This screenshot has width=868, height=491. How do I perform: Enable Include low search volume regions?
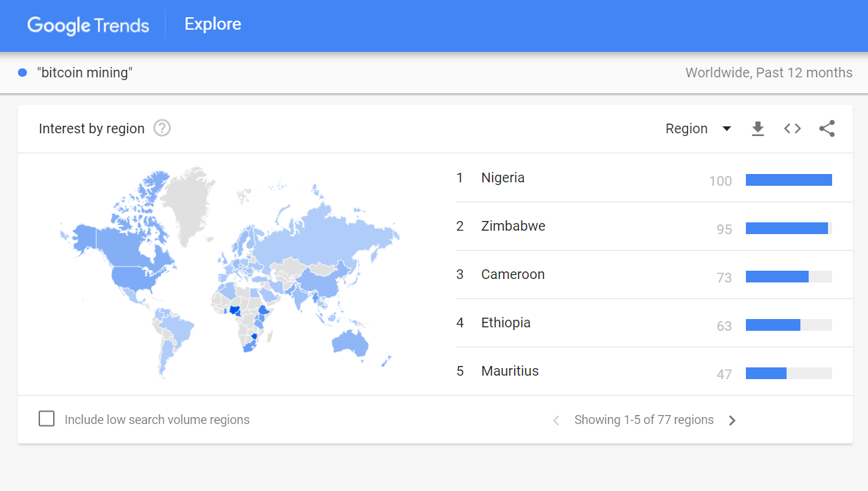pyautogui.click(x=46, y=418)
